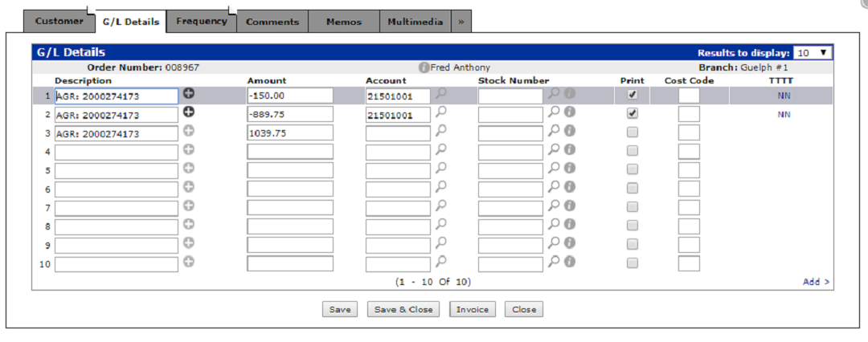This screenshot has height=342, width=868.
Task: Click the row 2 Stock Number field
Action: 510,115
